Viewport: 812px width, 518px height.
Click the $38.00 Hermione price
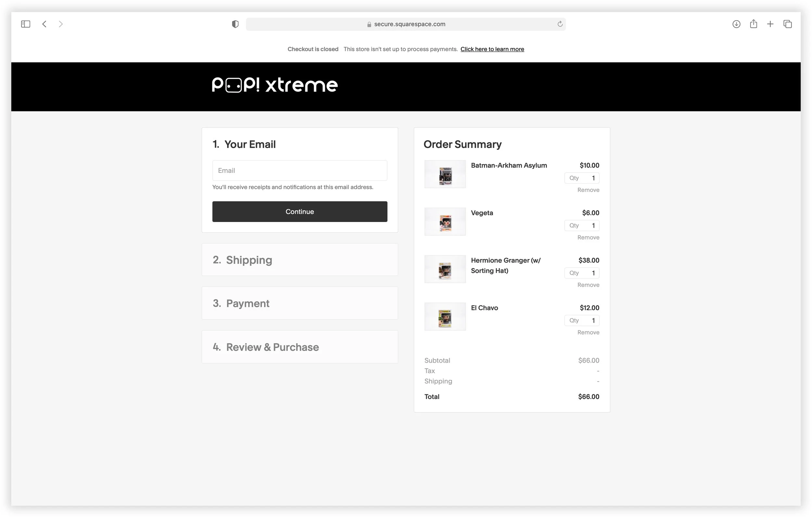[x=589, y=261]
